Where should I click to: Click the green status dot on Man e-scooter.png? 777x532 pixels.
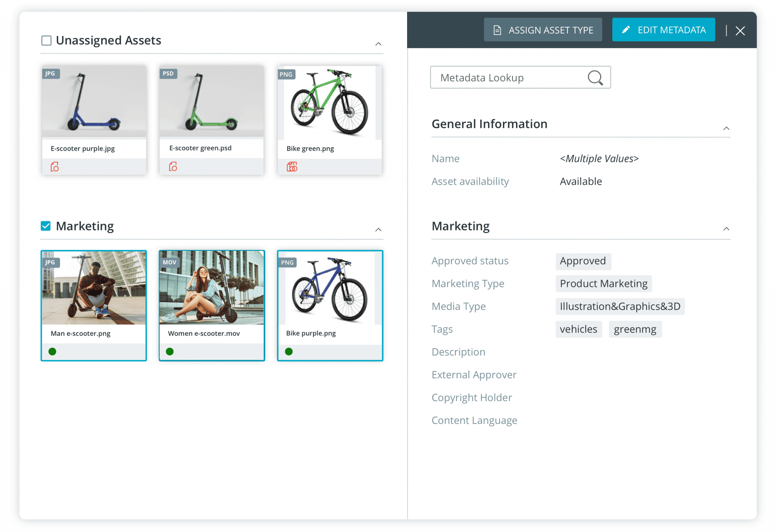click(53, 352)
